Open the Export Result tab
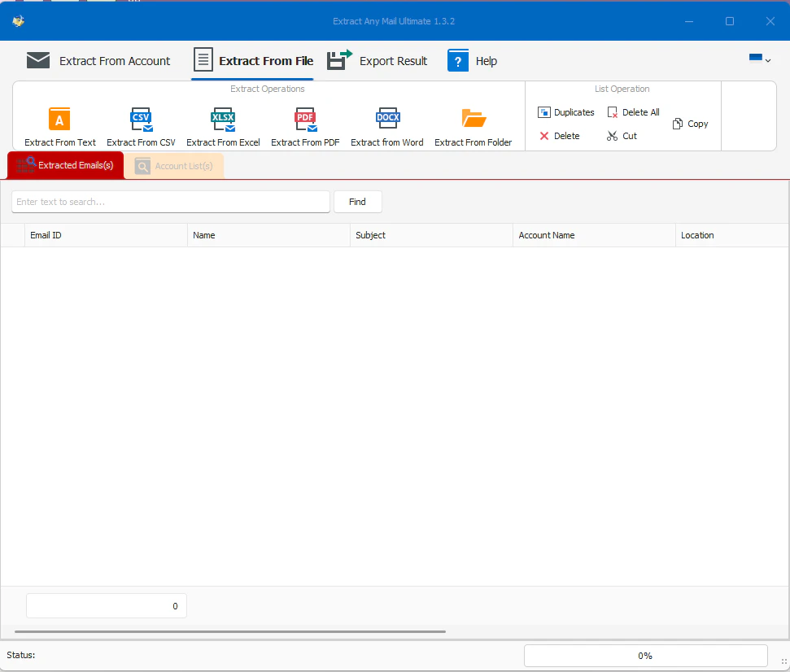This screenshot has height=672, width=790. click(378, 61)
